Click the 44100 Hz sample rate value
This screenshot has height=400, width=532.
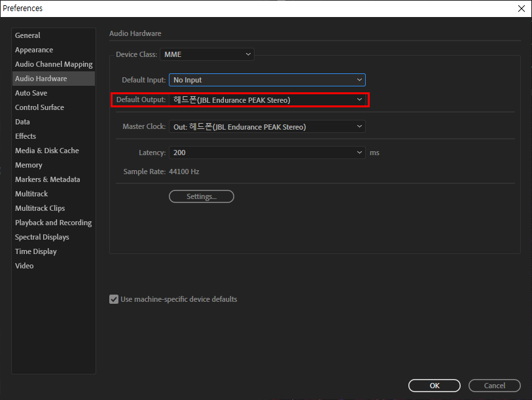(184, 172)
